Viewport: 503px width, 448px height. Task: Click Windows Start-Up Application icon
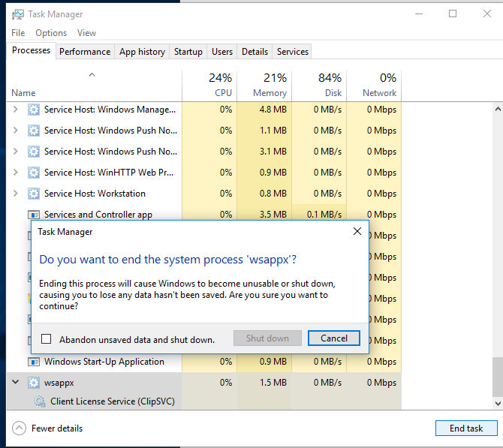coord(34,362)
